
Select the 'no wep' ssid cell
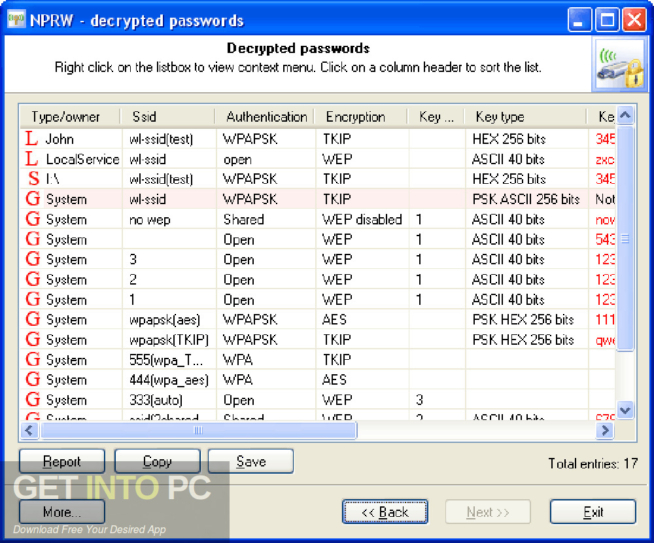(150, 219)
